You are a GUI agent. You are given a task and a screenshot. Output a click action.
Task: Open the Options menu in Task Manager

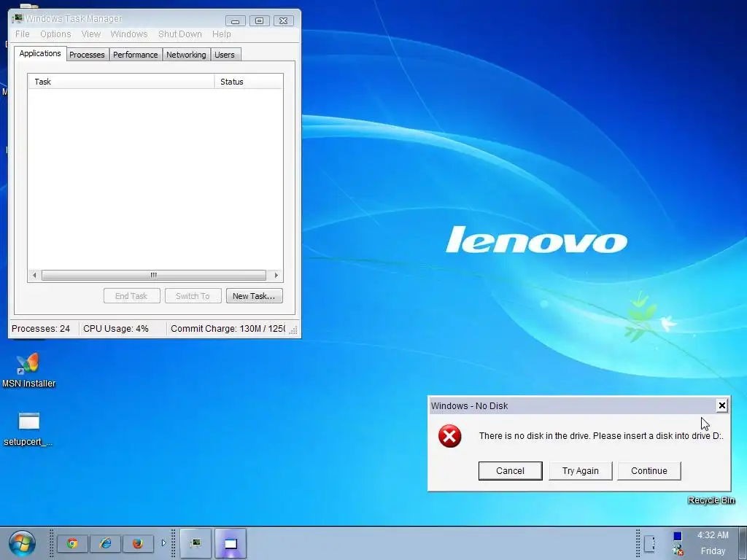pyautogui.click(x=55, y=34)
